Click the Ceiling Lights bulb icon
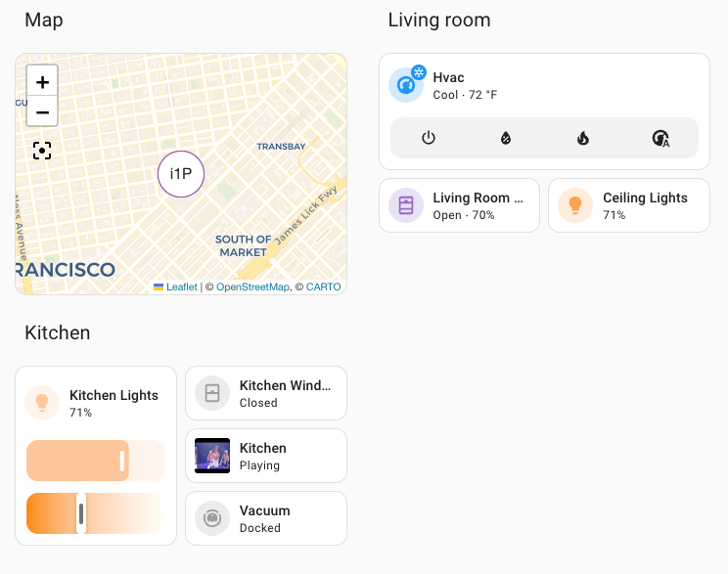This screenshot has width=728, height=574. (x=575, y=205)
